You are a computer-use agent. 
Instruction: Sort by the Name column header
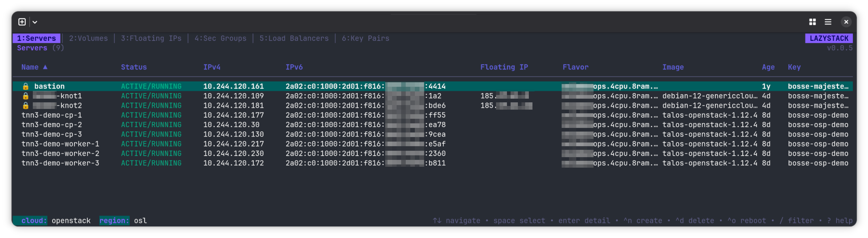point(30,67)
